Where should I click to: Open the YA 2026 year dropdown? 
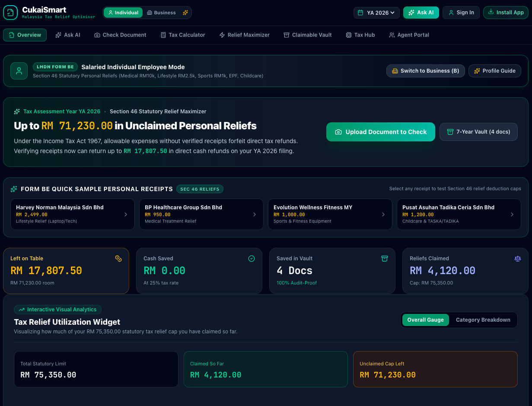tap(376, 13)
